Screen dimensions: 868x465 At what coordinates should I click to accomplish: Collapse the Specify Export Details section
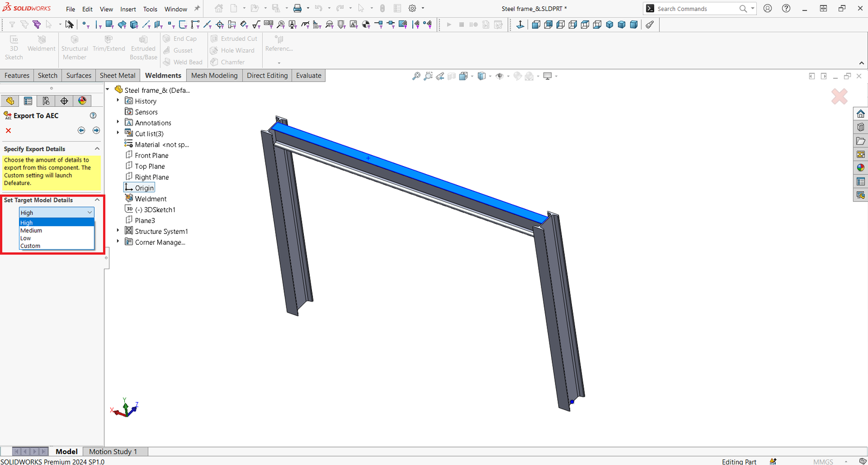(x=97, y=149)
